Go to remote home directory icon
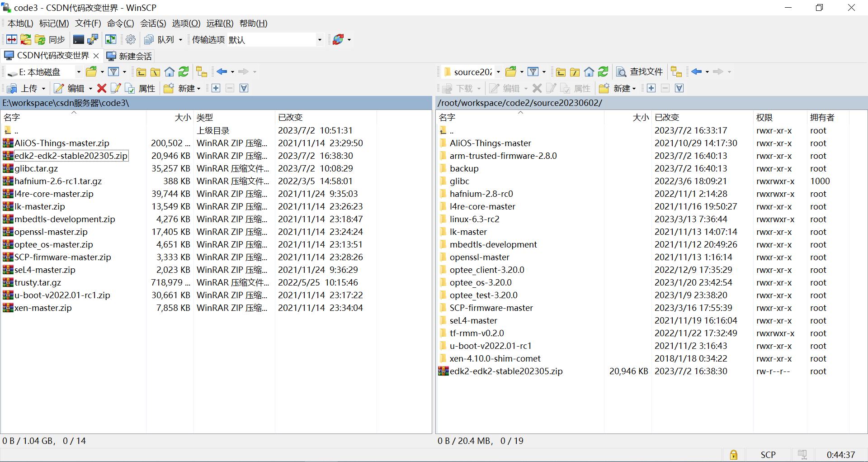 (589, 72)
